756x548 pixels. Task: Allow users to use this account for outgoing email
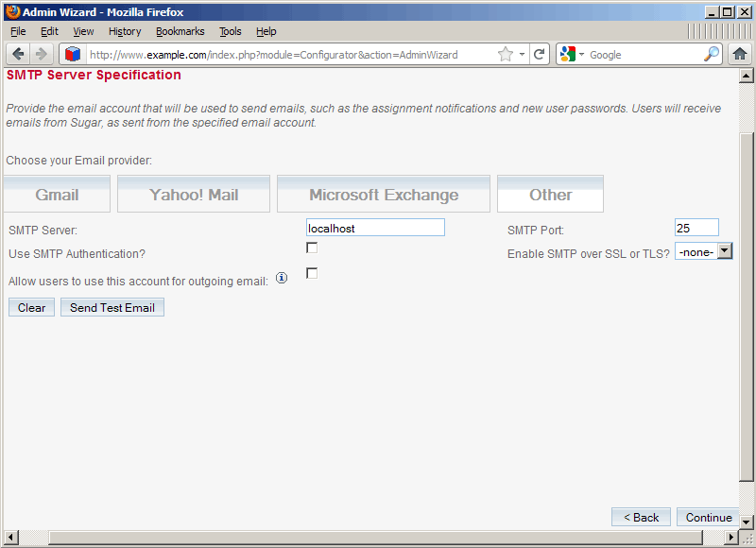pyautogui.click(x=310, y=274)
